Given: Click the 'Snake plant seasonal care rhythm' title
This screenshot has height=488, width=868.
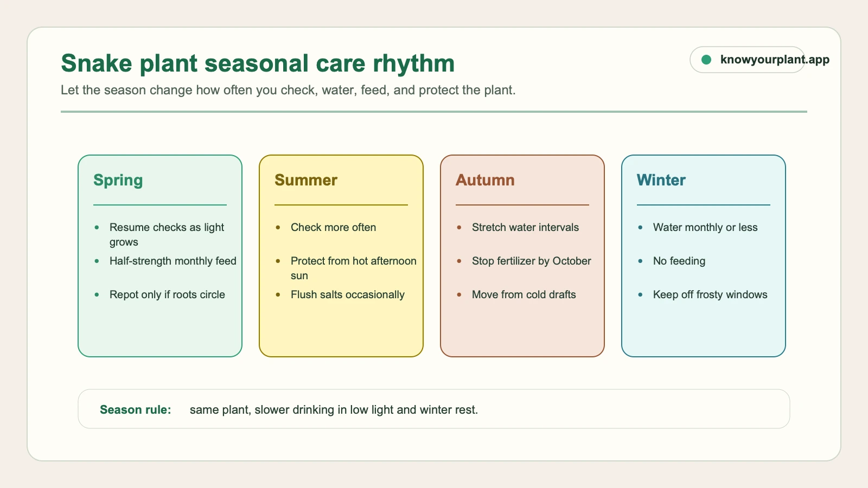Looking at the screenshot, I should [258, 63].
